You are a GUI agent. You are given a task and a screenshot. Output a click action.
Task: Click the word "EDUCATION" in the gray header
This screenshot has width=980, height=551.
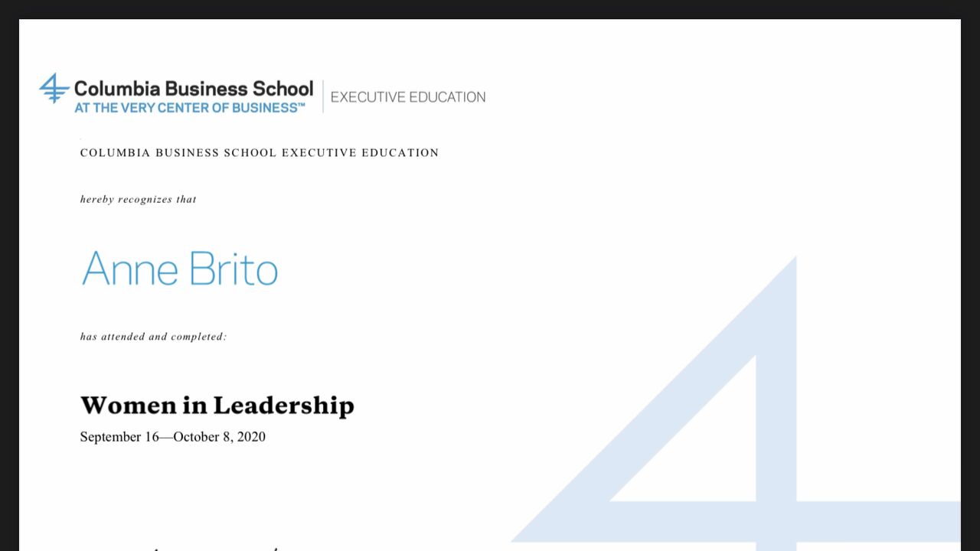point(447,97)
